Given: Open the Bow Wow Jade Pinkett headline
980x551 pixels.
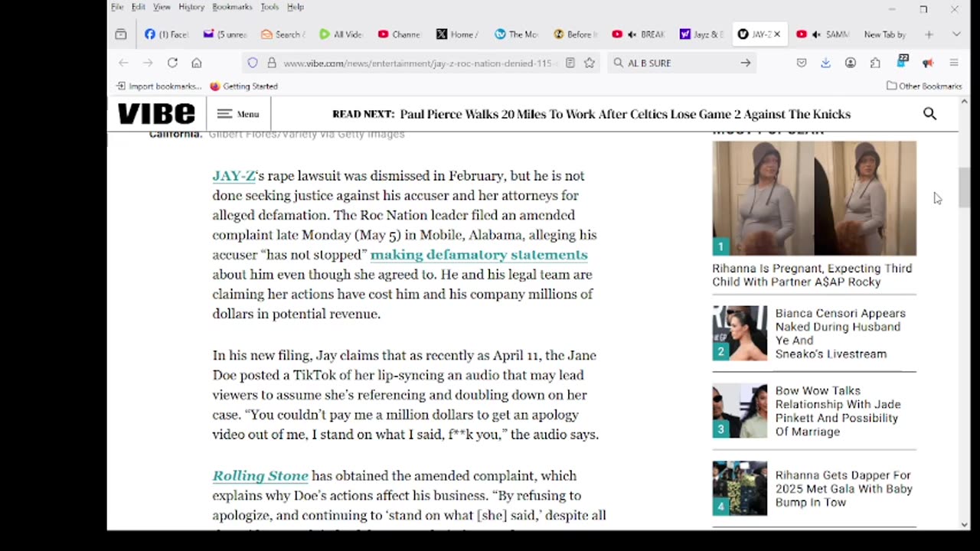Looking at the screenshot, I should pyautogui.click(x=838, y=411).
